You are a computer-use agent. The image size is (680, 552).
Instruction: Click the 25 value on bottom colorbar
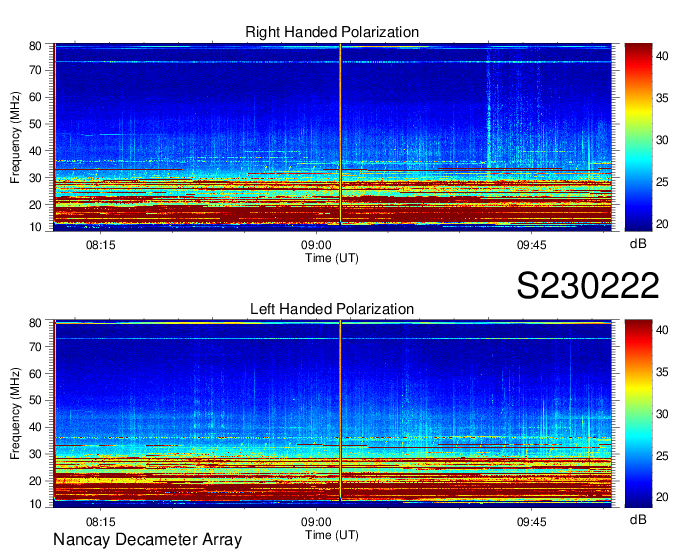click(x=662, y=456)
